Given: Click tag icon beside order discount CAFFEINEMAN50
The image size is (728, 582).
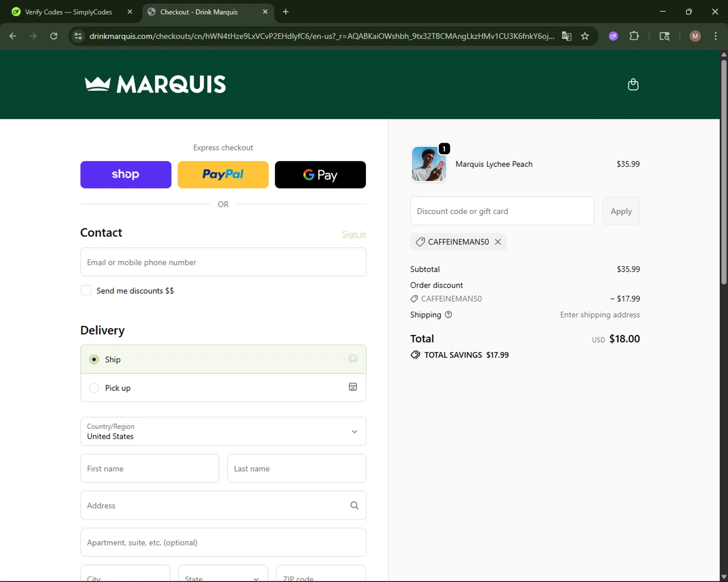Looking at the screenshot, I should click(x=414, y=299).
